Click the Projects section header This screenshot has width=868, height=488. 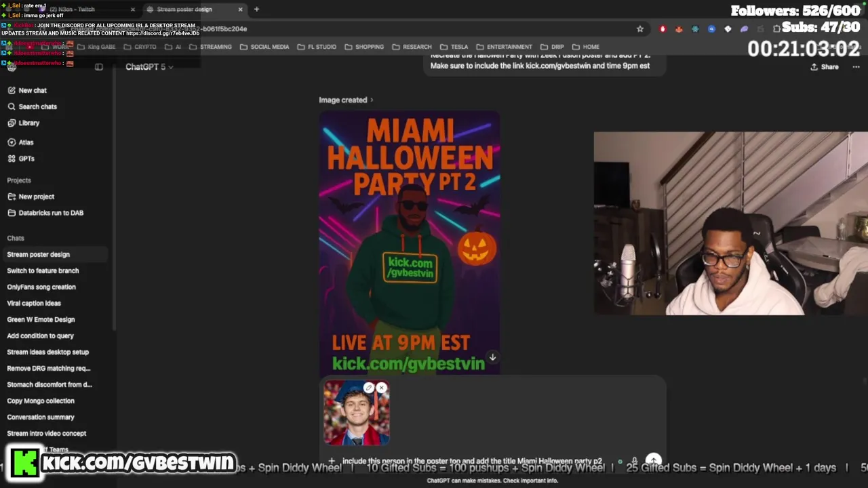pyautogui.click(x=19, y=180)
